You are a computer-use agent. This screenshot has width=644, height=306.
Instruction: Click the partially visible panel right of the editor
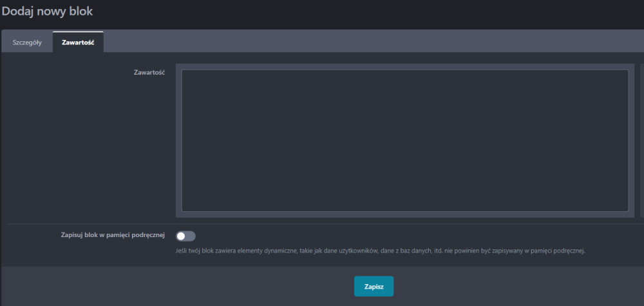pyautogui.click(x=641, y=140)
